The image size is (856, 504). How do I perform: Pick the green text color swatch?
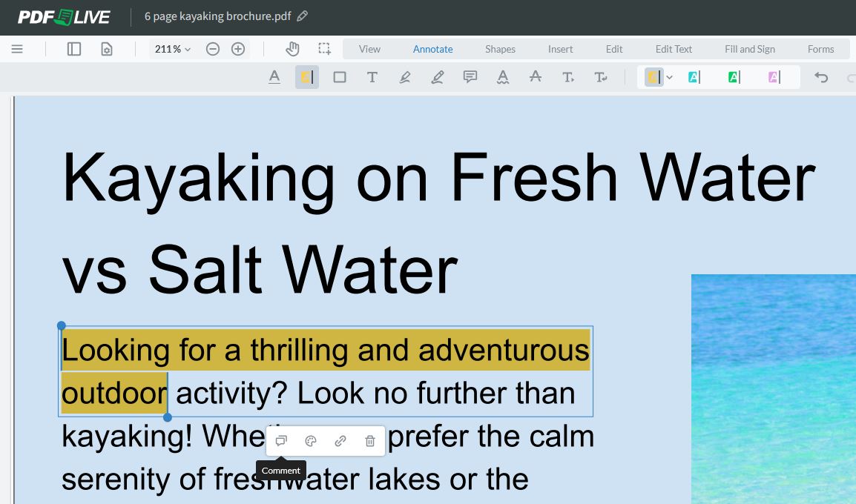point(732,76)
